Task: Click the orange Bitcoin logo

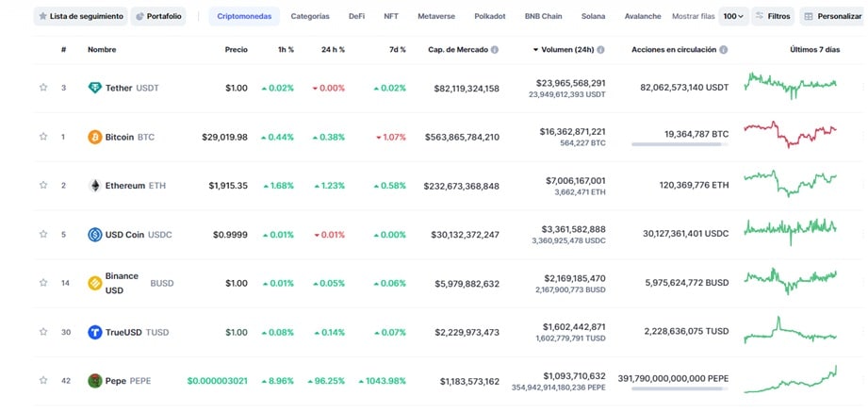Action: coord(95,137)
